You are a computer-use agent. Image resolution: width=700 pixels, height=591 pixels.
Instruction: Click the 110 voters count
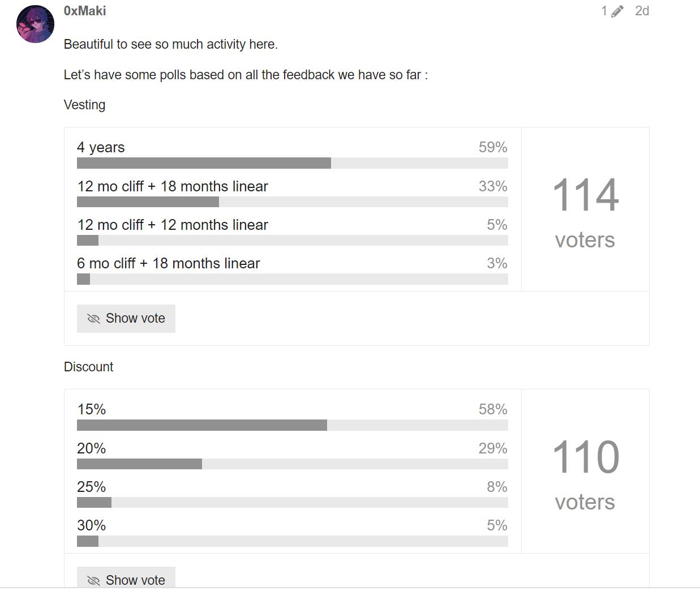pyautogui.click(x=585, y=457)
